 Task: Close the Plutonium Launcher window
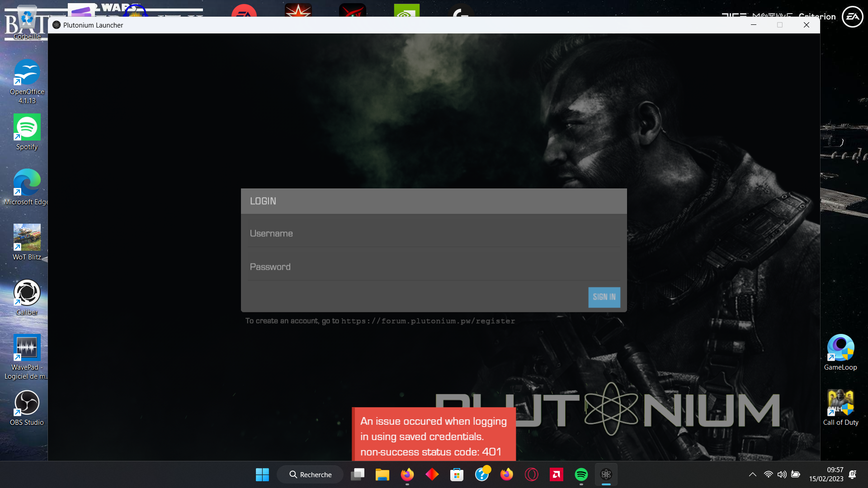(x=807, y=25)
